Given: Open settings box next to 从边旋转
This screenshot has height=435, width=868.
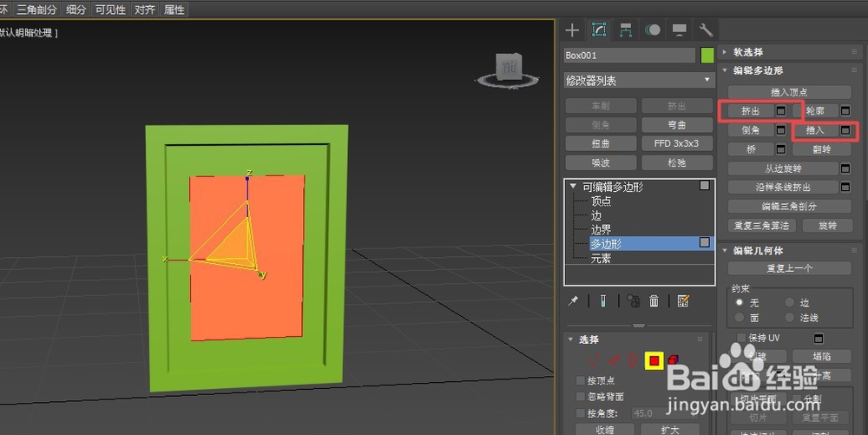Looking at the screenshot, I should click(x=845, y=168).
